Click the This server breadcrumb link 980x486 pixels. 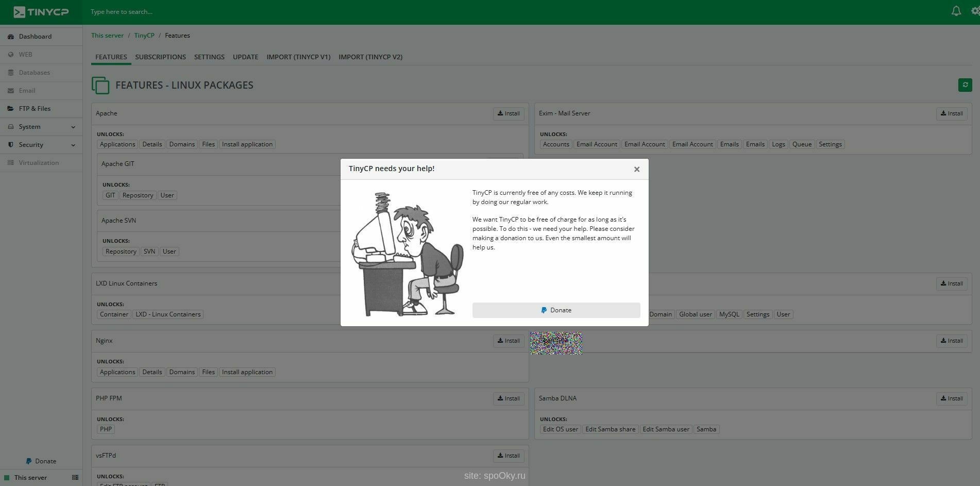(x=107, y=36)
